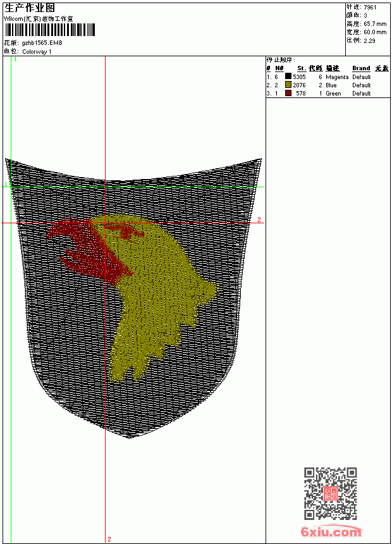
Task: Click the stitch count value '7961'
Action: pos(370,8)
